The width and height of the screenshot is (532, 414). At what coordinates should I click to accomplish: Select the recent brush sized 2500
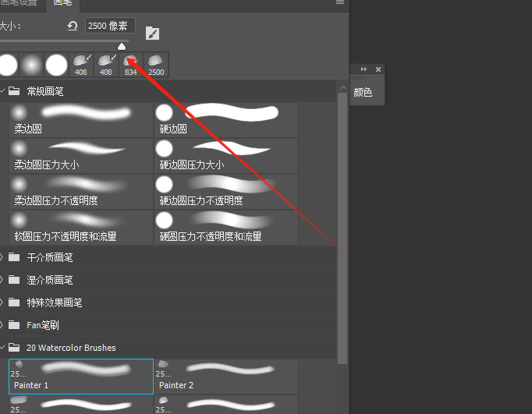coord(156,65)
